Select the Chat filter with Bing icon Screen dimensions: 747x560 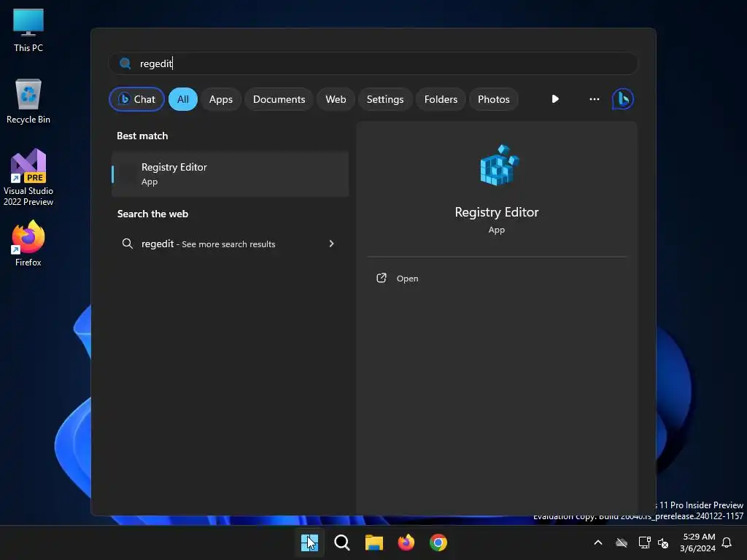(136, 99)
